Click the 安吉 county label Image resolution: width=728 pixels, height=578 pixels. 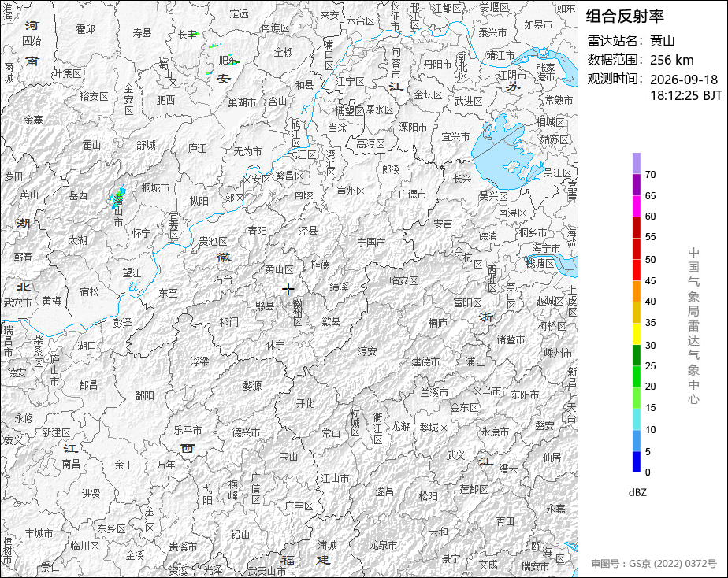coord(443,224)
